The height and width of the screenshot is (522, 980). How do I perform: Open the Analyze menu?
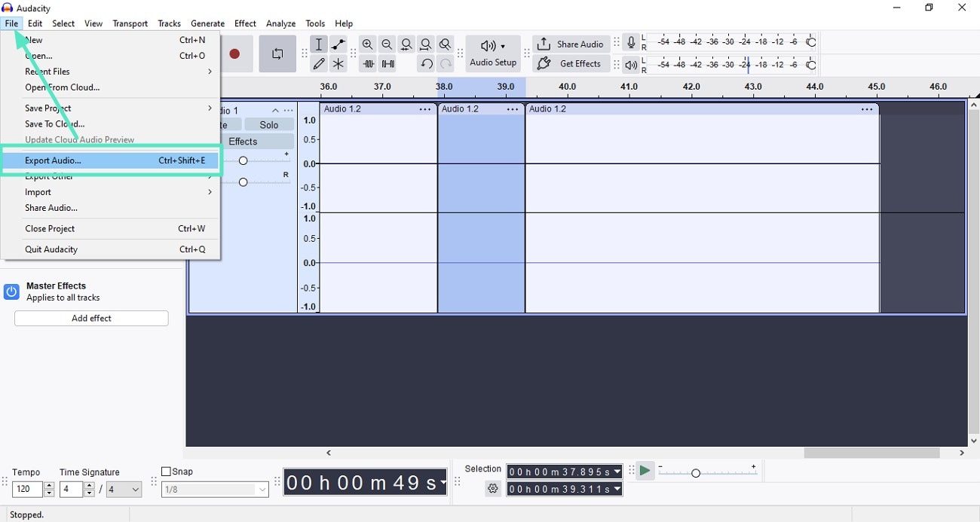coord(280,23)
